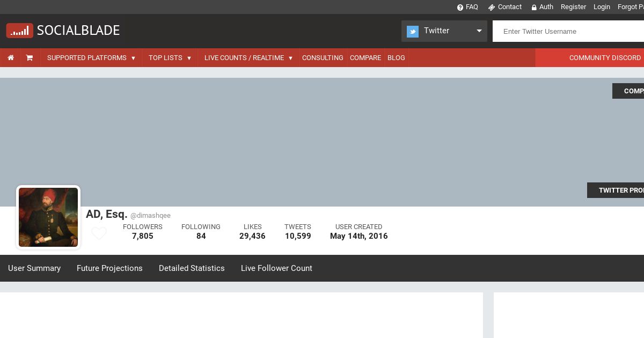644x338 pixels.
Task: Expand the Top Lists menu
Action: click(x=170, y=57)
